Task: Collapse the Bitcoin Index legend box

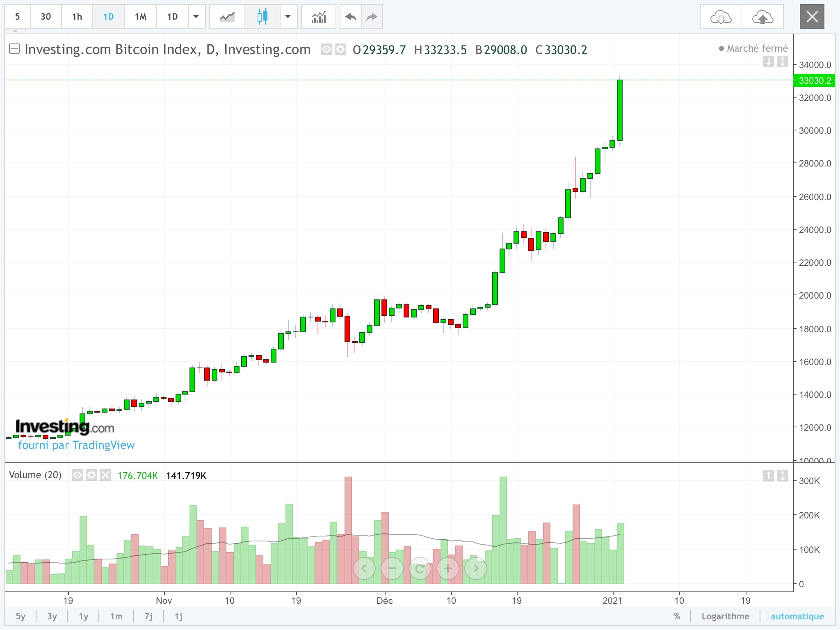Action: (14, 49)
